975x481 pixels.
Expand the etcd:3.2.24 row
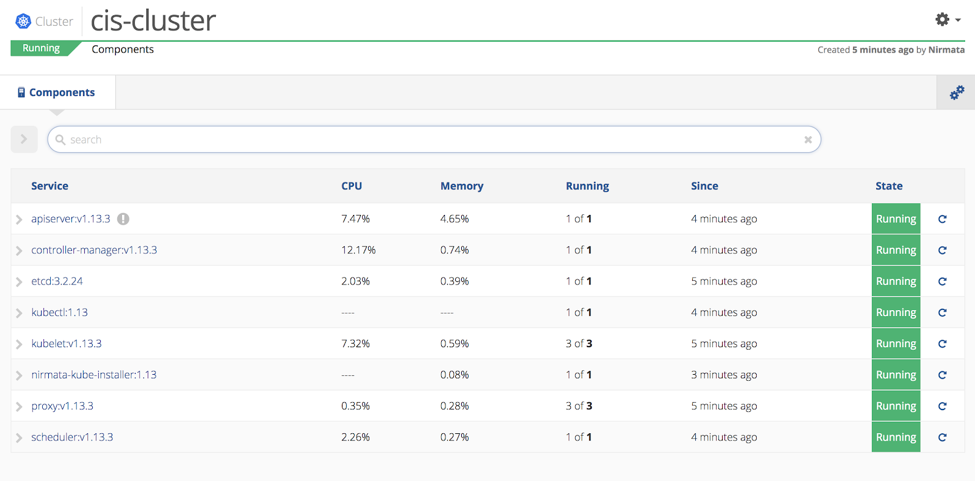[x=19, y=282]
